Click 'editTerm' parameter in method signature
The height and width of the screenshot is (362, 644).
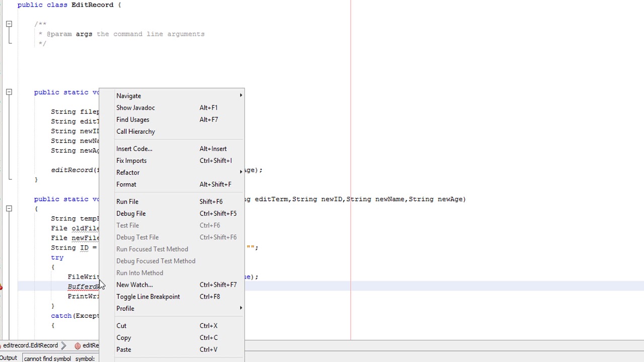pyautogui.click(x=271, y=199)
